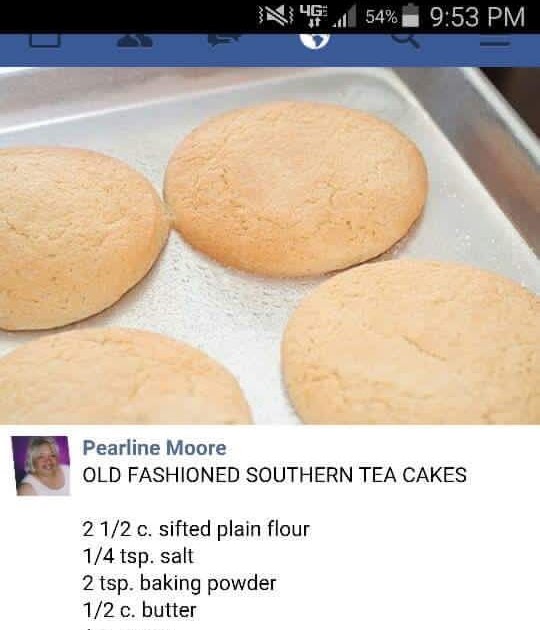Tap the 9:53 PM clock

477,17
